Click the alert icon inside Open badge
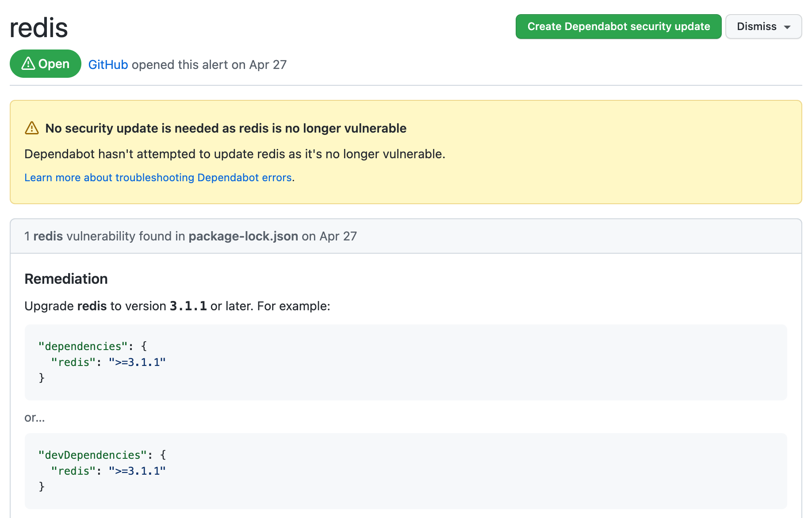This screenshot has height=518, width=812. pos(28,64)
